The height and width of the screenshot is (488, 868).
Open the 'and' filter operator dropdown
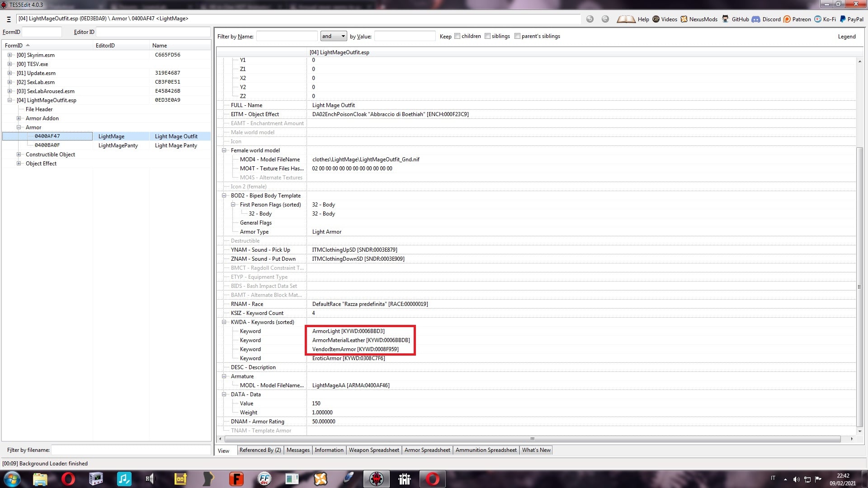pyautogui.click(x=334, y=36)
